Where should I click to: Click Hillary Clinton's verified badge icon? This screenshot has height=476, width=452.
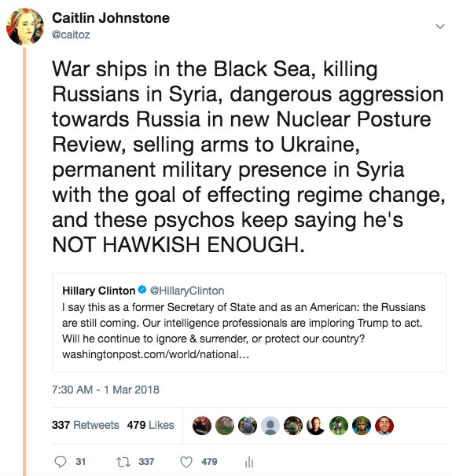pos(142,290)
